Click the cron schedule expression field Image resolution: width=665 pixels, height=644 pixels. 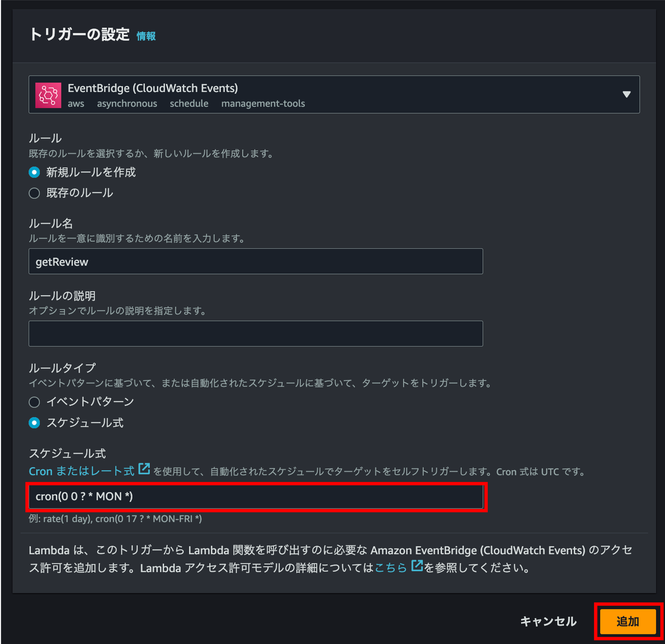pos(255,496)
